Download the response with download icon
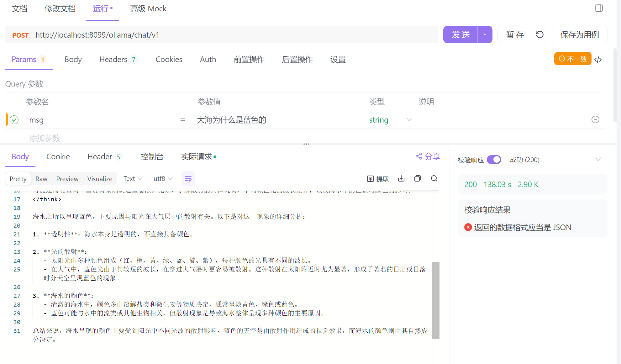This screenshot has width=621, height=364. point(401,179)
